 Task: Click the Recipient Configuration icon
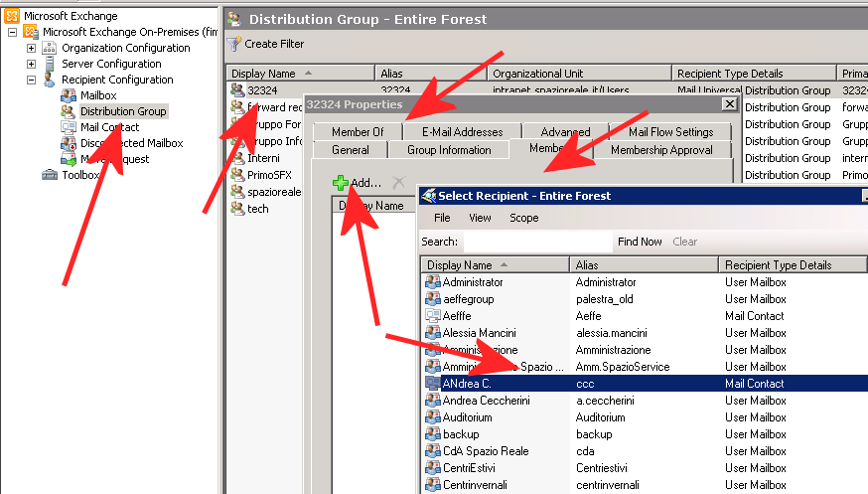click(x=50, y=80)
